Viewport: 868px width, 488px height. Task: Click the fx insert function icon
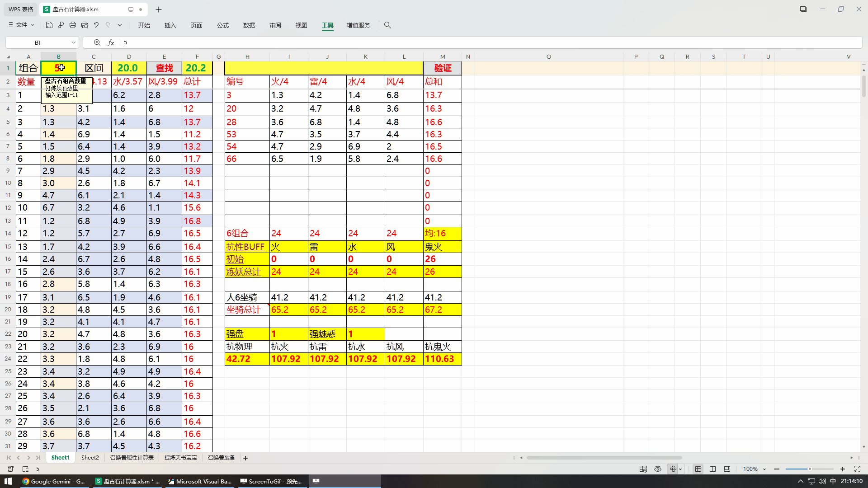click(111, 42)
